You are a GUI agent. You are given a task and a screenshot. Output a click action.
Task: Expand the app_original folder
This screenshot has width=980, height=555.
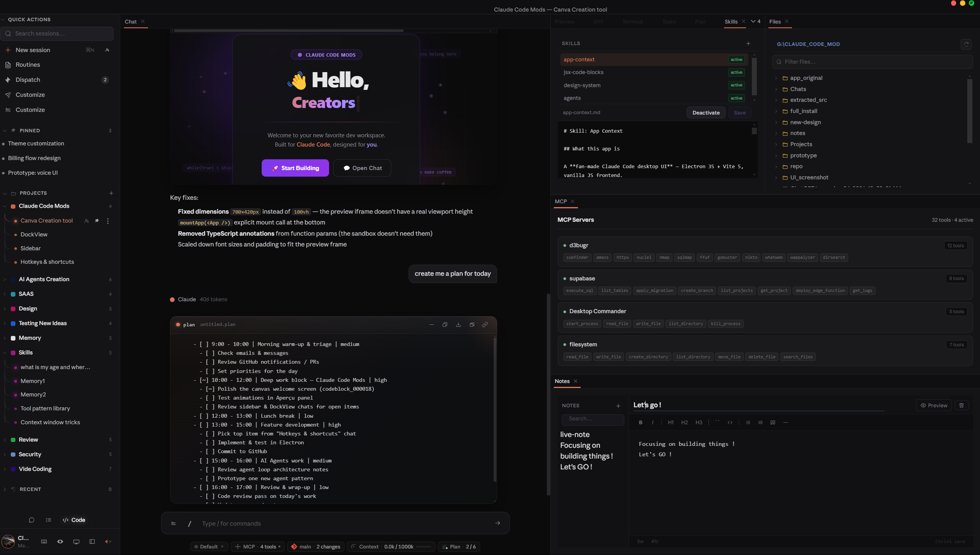[776, 78]
